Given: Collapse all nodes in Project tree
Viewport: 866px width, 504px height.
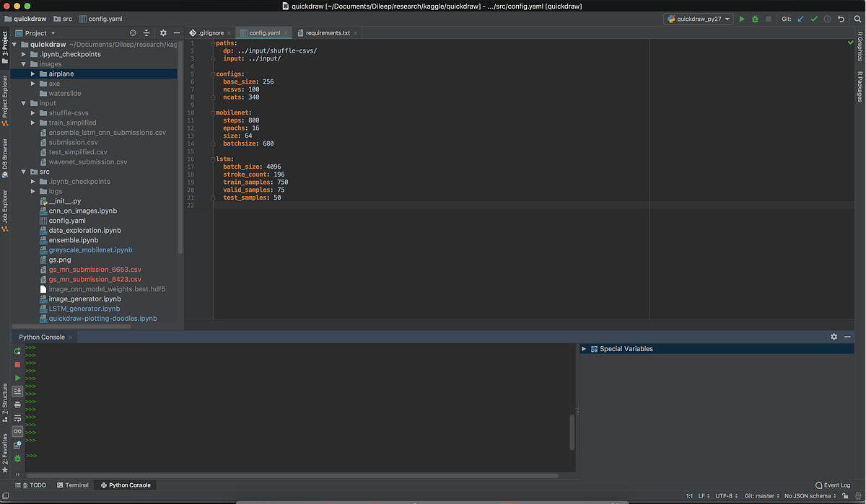Looking at the screenshot, I should (146, 32).
